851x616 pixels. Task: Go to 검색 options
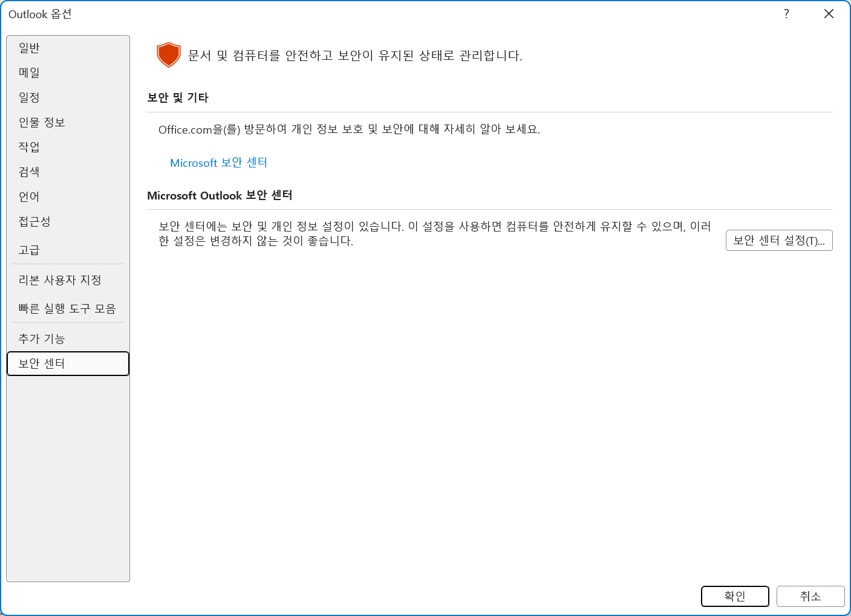(68, 172)
